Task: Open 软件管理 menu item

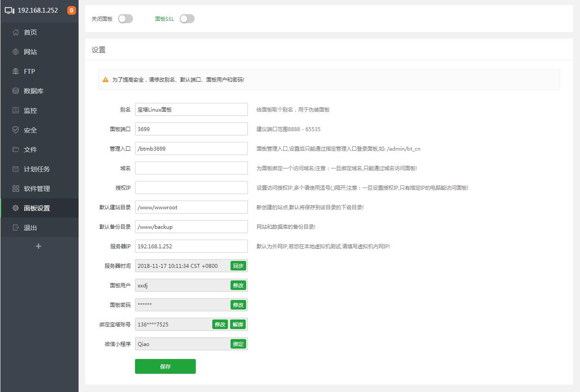Action: coord(37,188)
